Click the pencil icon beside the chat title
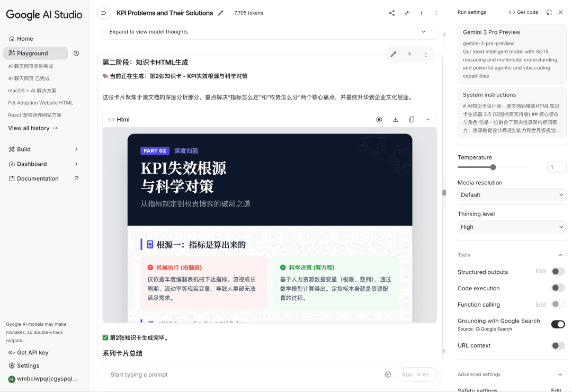 pos(221,13)
